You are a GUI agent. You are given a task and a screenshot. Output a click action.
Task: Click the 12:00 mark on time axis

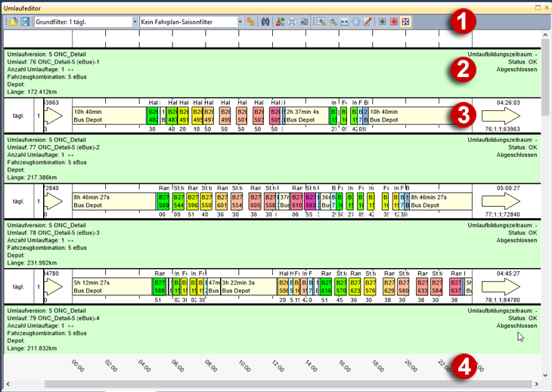coord(278,366)
